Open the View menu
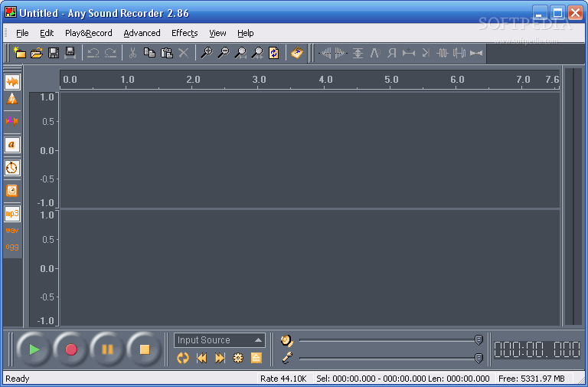The image size is (588, 387). pos(217,33)
